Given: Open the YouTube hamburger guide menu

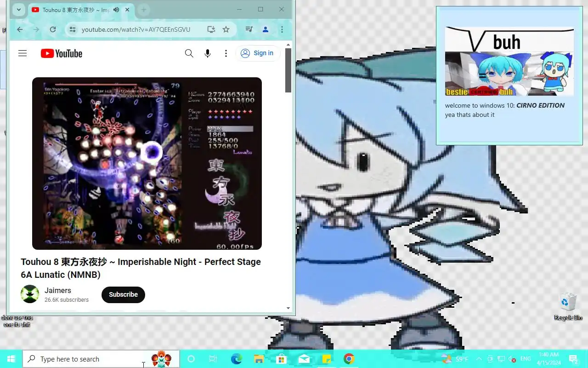Looking at the screenshot, I should pyautogui.click(x=23, y=53).
